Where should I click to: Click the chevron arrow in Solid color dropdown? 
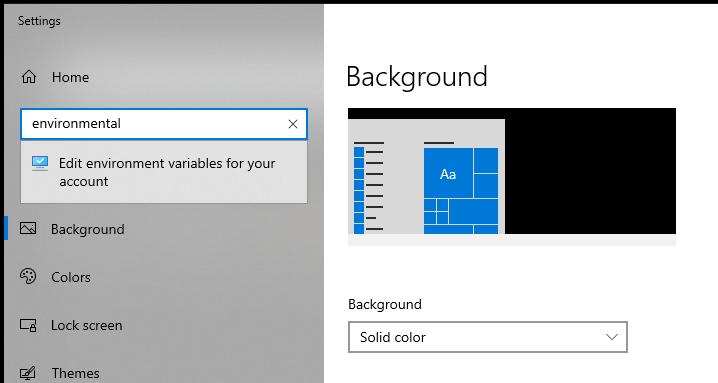click(x=612, y=337)
